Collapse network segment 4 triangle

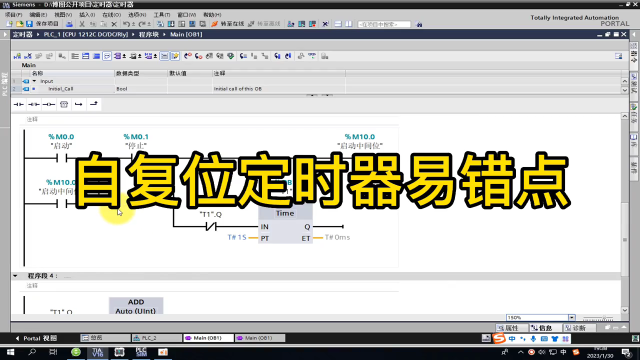(x=15, y=276)
